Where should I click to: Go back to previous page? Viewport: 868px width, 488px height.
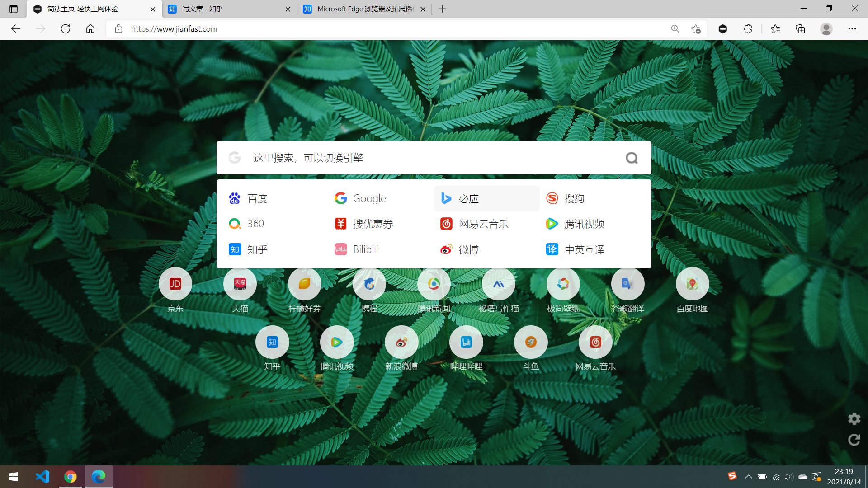[16, 29]
